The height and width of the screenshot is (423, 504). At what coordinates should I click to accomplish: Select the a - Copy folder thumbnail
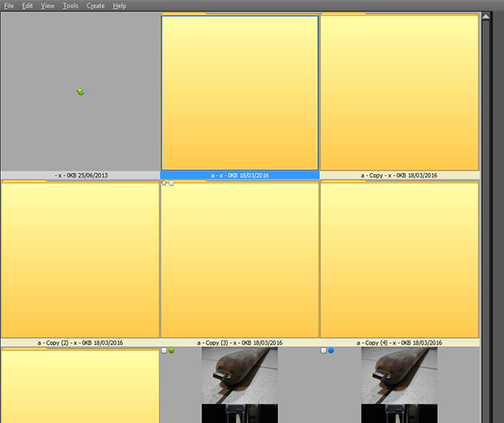click(399, 92)
